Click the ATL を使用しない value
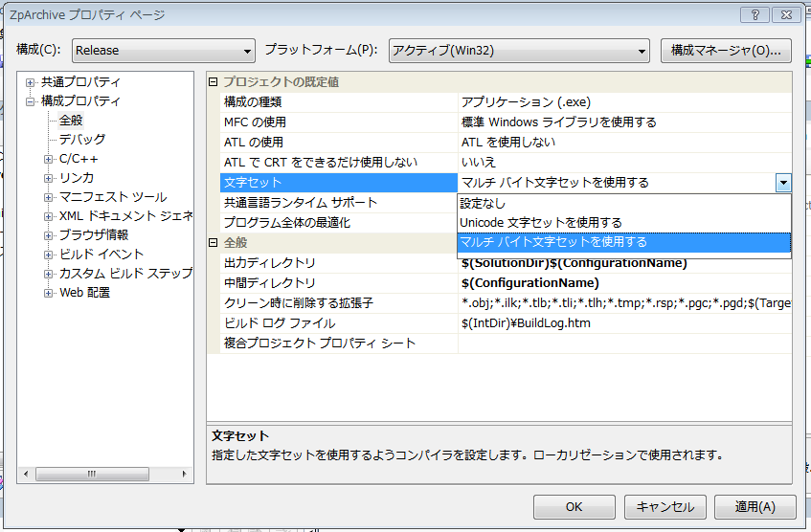The height and width of the screenshot is (532, 811). tap(625, 143)
